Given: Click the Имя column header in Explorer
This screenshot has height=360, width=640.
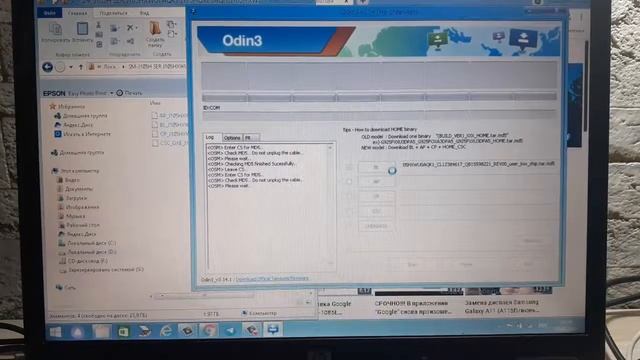Looking at the screenshot, I should coord(155,103).
